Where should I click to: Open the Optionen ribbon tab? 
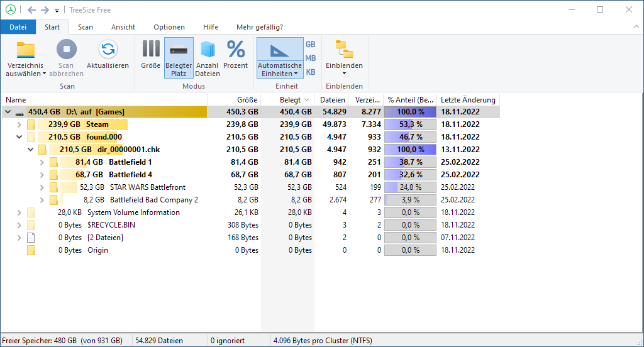tap(169, 27)
